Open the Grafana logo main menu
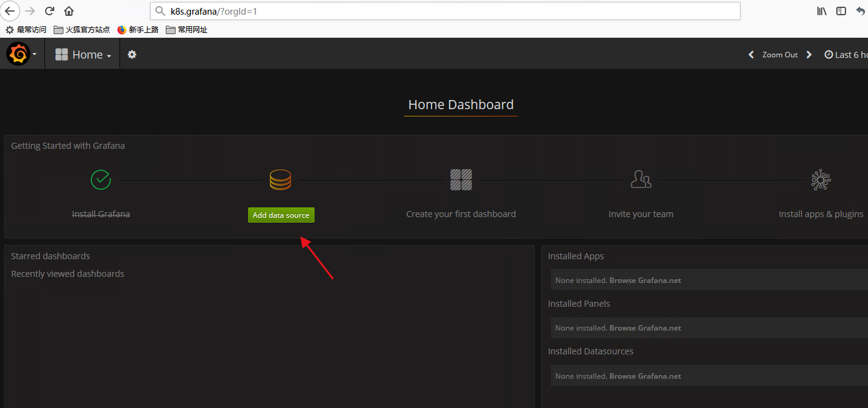Viewport: 868px width, 408px height. coord(18,54)
